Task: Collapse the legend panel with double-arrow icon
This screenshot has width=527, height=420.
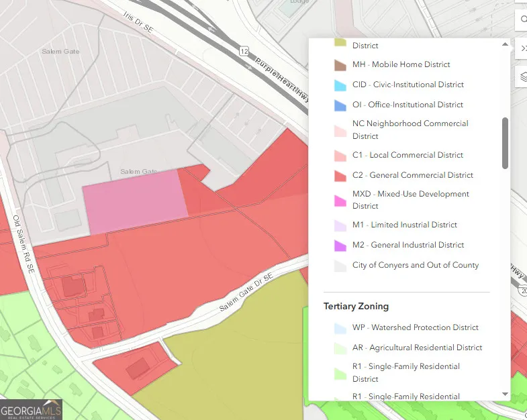Action: pos(523,48)
